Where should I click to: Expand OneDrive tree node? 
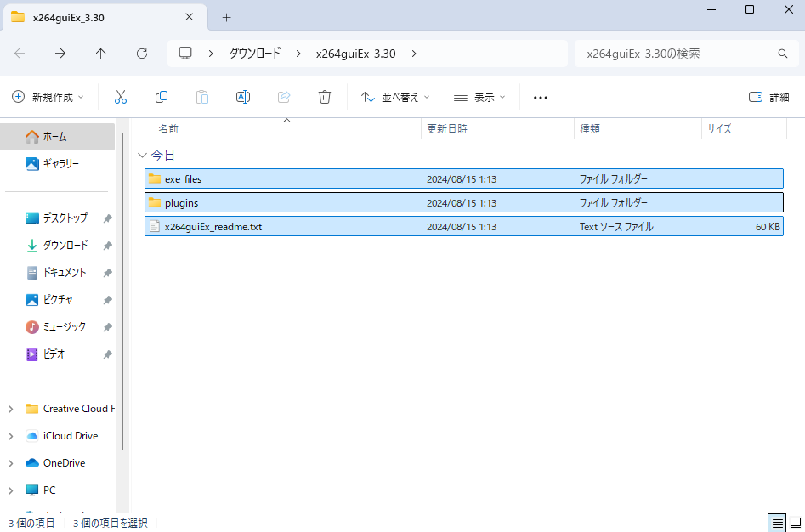click(11, 463)
